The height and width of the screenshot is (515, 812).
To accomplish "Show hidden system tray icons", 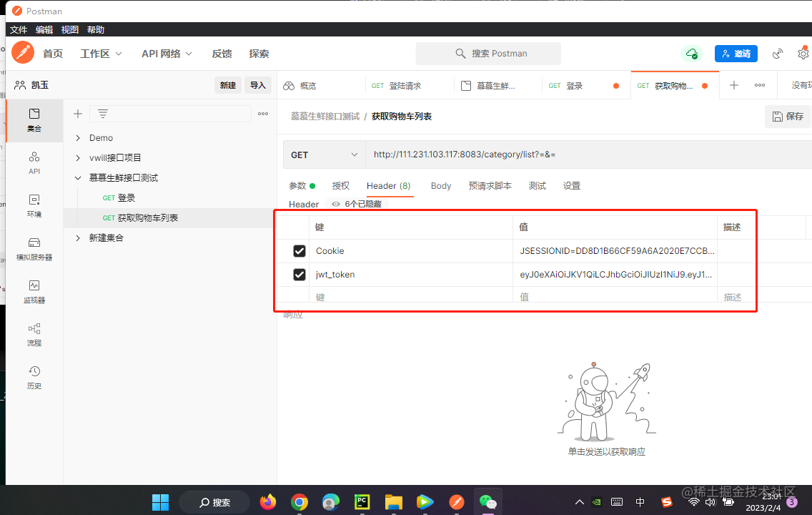I will [580, 501].
